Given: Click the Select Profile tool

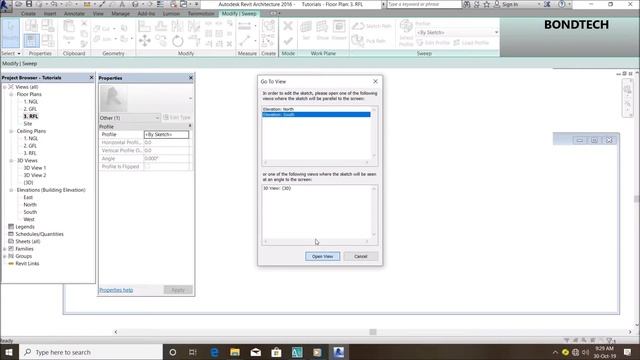Looking at the screenshot, I should pyautogui.click(x=406, y=33).
